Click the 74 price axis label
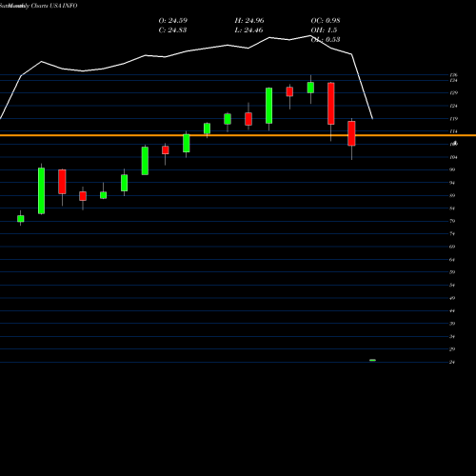476x476 pixels. (x=452, y=234)
